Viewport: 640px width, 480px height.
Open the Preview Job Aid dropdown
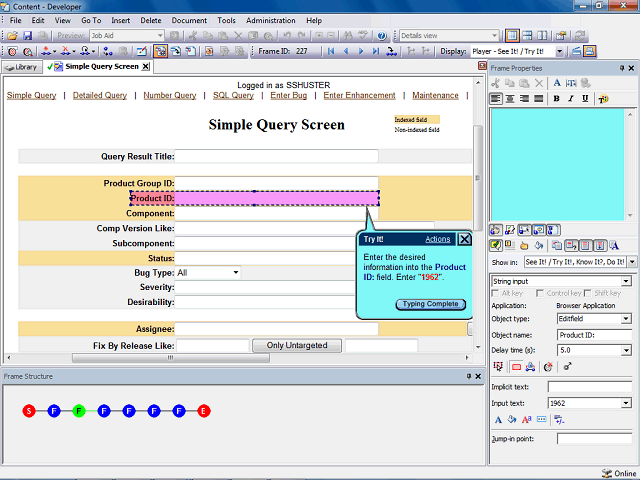coord(160,36)
